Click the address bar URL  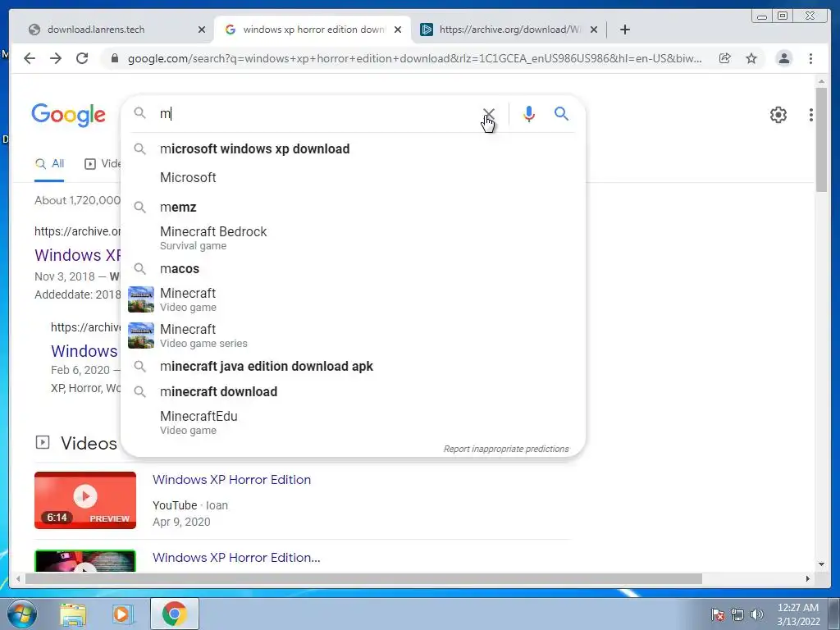(x=414, y=58)
